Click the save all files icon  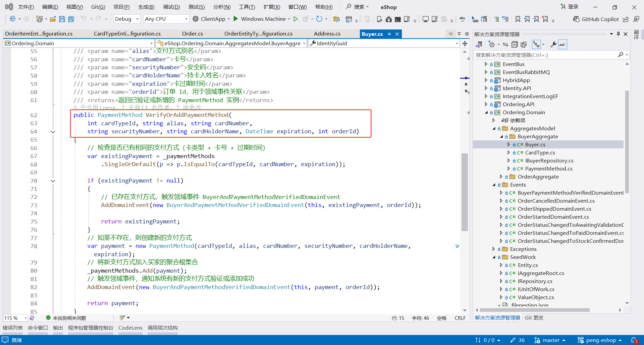pyautogui.click(x=71, y=19)
